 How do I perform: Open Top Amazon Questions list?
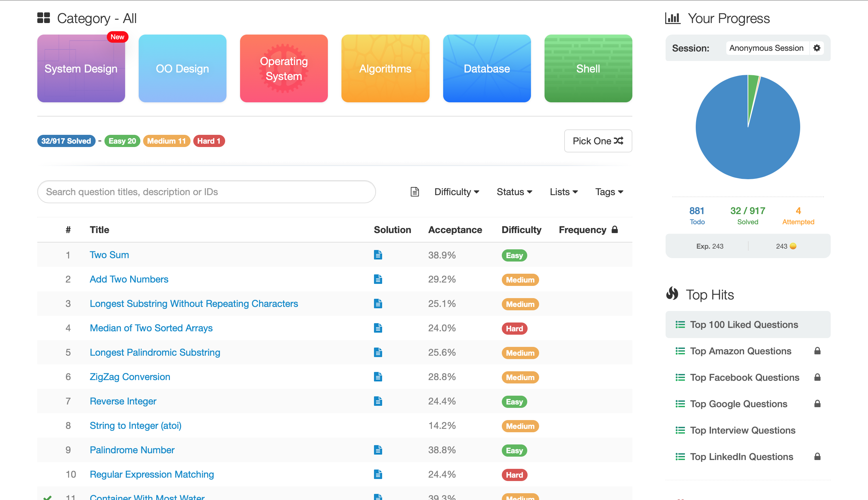[741, 351]
